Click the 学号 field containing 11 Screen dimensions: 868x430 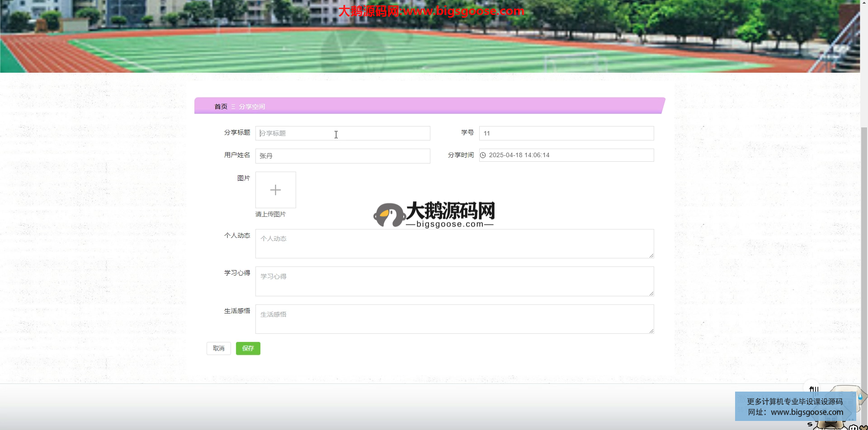pos(566,133)
